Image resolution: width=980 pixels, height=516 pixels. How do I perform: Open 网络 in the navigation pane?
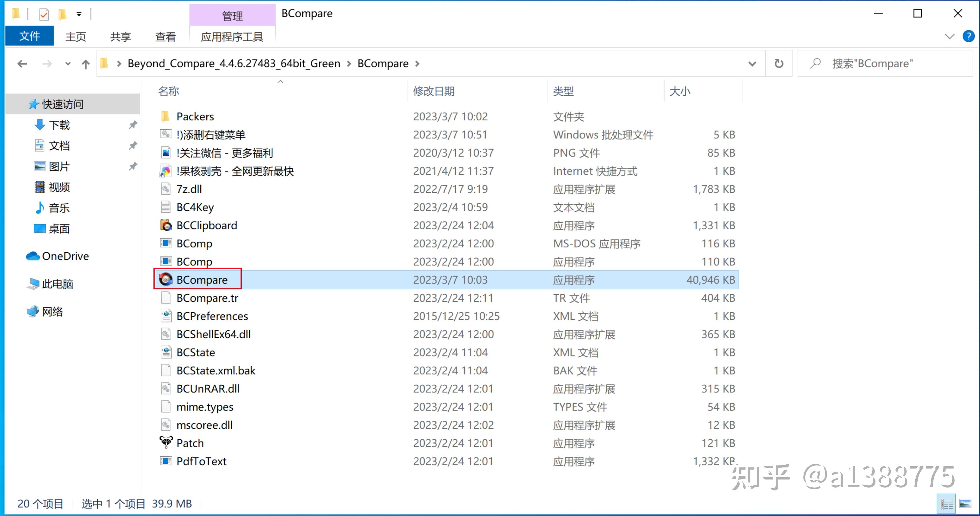[x=45, y=311]
